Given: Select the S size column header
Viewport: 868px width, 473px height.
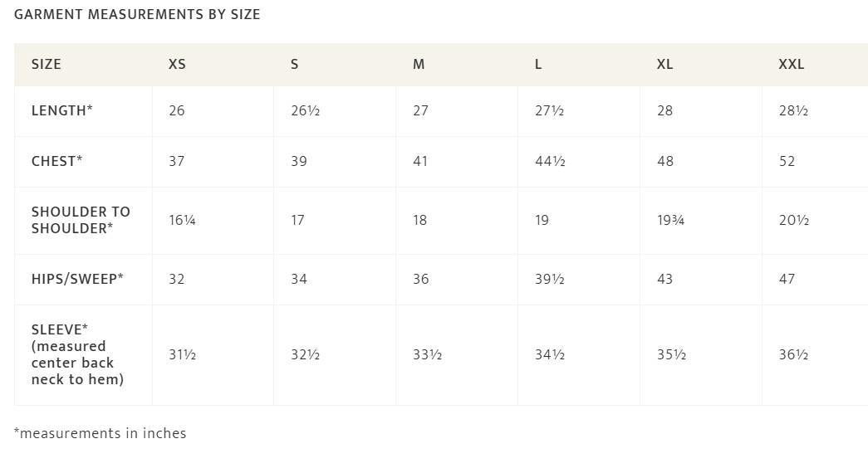Looking at the screenshot, I should [x=295, y=64].
